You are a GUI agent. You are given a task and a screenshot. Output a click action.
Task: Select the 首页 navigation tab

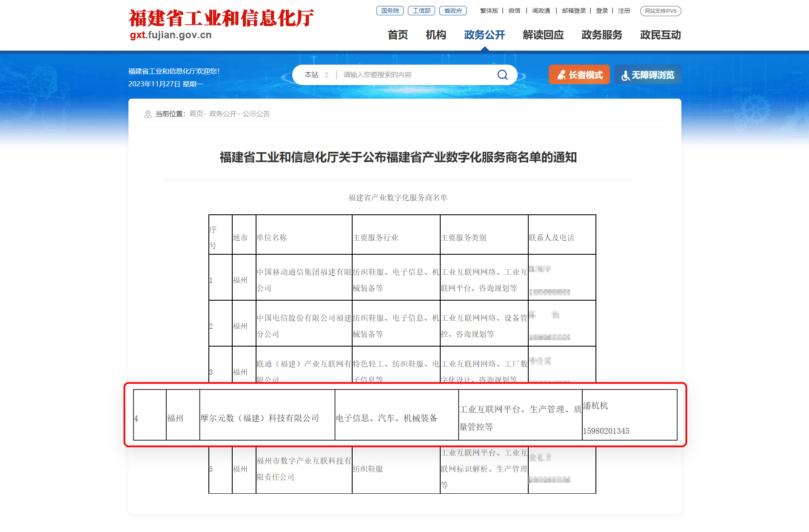click(397, 35)
